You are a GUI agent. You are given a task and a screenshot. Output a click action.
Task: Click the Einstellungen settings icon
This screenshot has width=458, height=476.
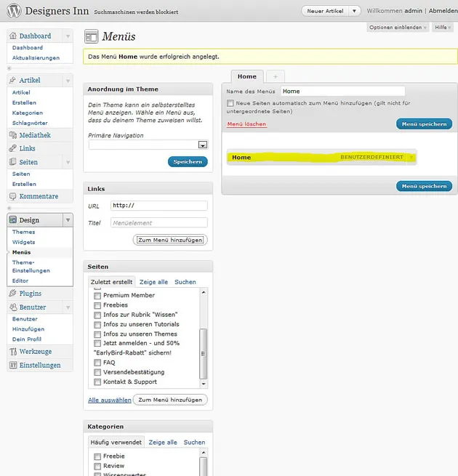click(x=13, y=365)
